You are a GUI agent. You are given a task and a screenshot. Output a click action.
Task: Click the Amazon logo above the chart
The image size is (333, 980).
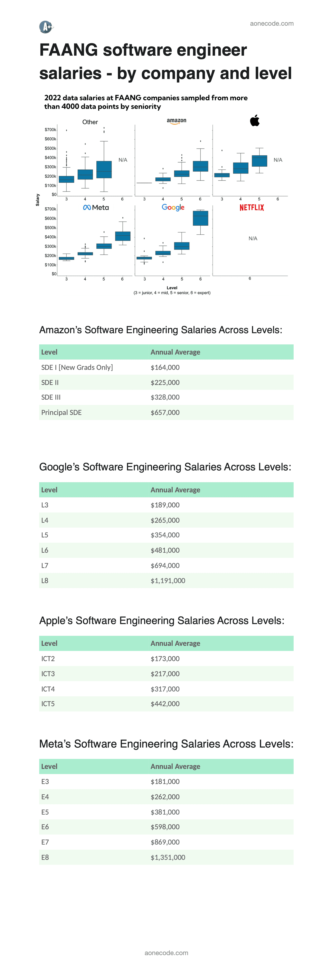tap(176, 121)
